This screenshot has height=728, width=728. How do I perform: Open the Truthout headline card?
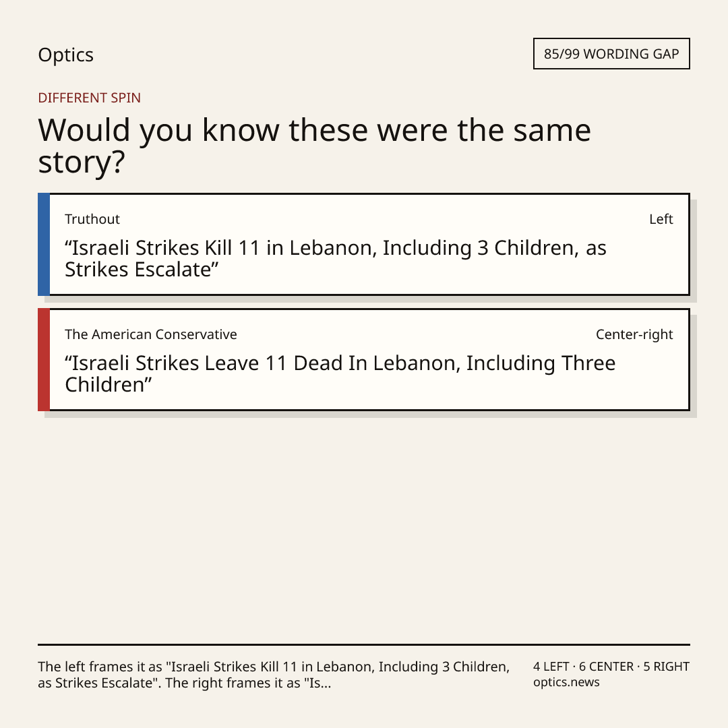364,244
